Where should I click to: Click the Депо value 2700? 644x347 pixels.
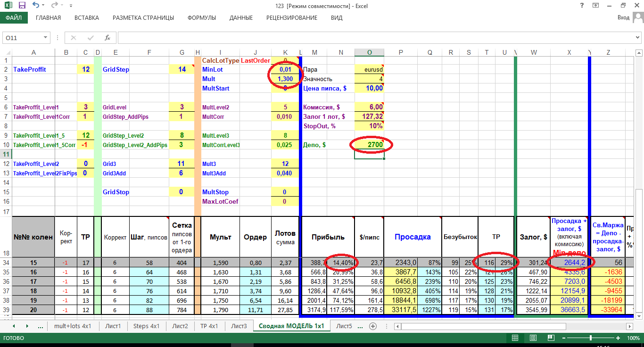click(369, 145)
